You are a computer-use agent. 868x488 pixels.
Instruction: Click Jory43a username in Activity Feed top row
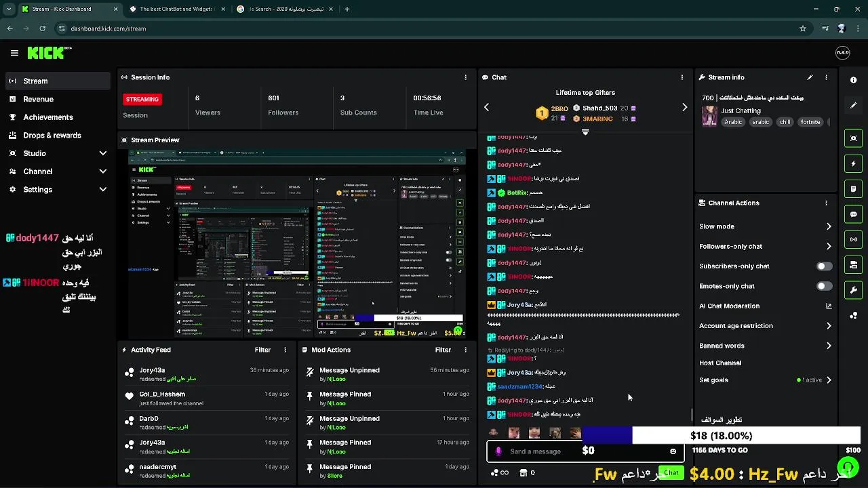[x=152, y=370]
